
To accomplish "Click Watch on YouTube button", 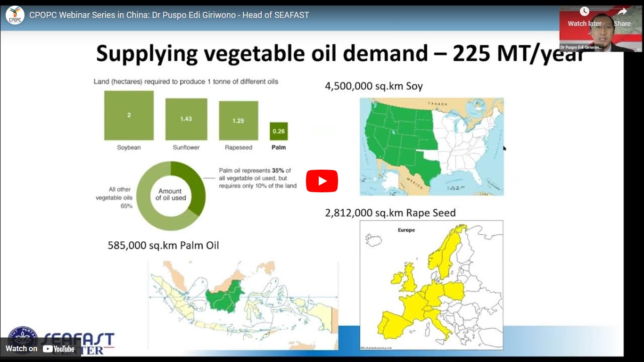I will tap(40, 349).
